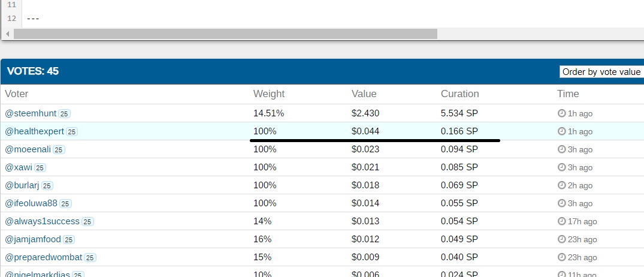
Task: Click line number 12 in editor gutter
Action: 11,18
